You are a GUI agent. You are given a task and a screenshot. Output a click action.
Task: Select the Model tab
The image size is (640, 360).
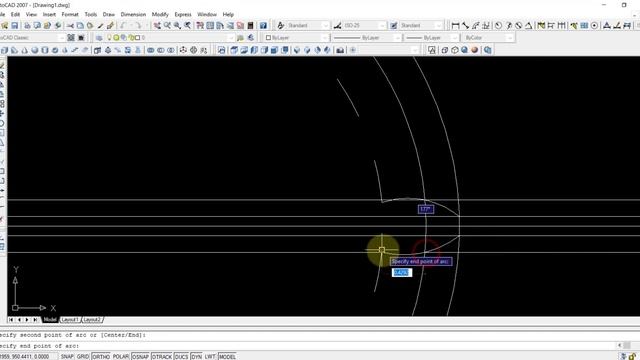(x=50, y=320)
